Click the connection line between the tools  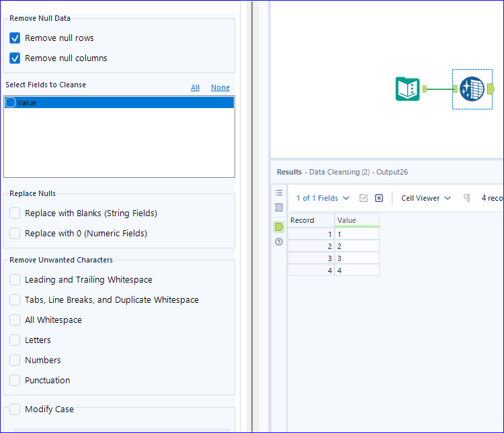point(439,89)
